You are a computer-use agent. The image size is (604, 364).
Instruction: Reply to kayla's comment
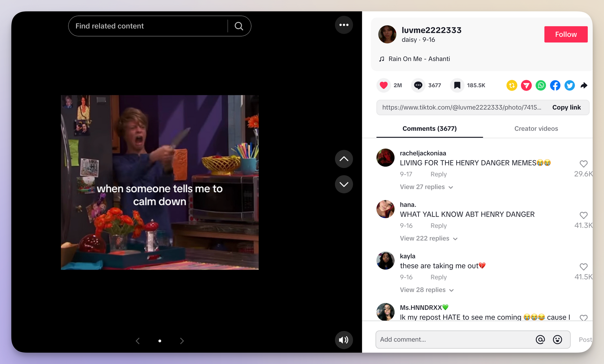point(438,277)
